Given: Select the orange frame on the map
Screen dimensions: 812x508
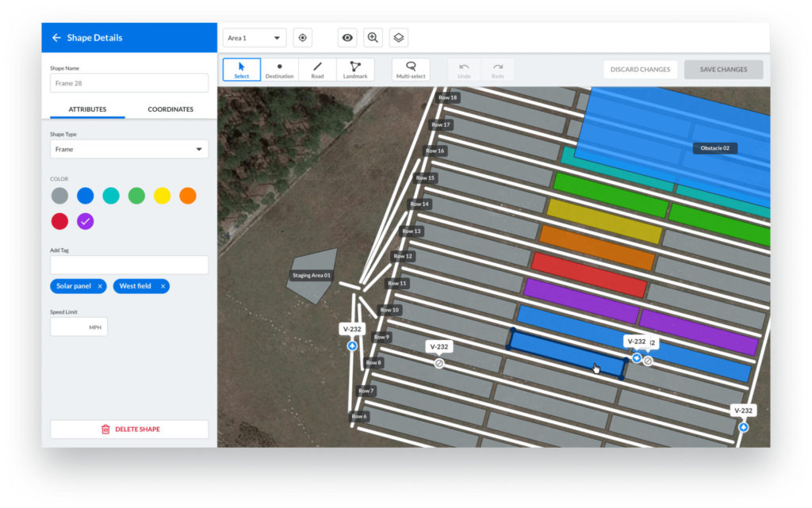Looking at the screenshot, I should [x=596, y=247].
